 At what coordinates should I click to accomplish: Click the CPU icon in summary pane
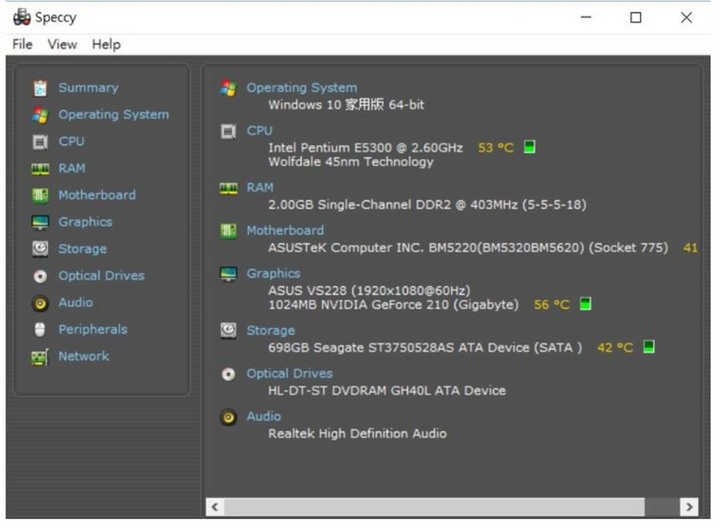(228, 131)
